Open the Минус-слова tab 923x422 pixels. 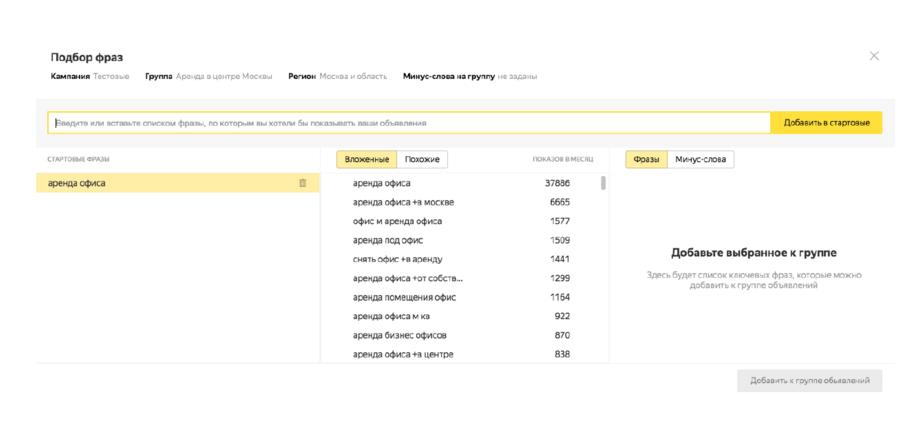coord(700,160)
